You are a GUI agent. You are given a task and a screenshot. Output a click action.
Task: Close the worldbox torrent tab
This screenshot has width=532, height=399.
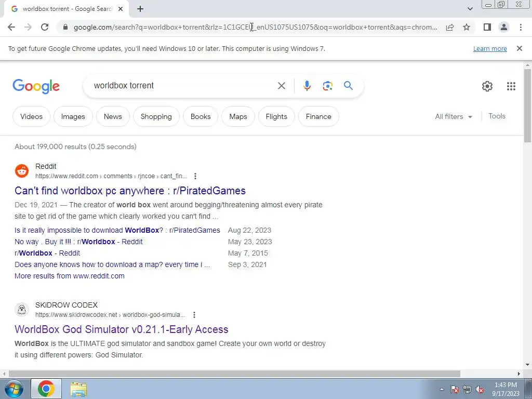[x=121, y=9]
